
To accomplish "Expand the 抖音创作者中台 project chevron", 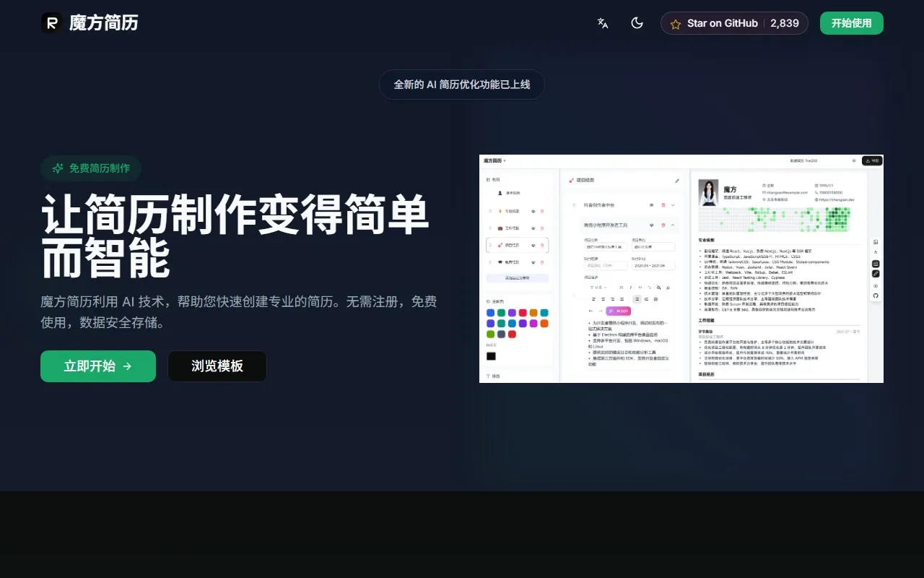I will point(673,205).
